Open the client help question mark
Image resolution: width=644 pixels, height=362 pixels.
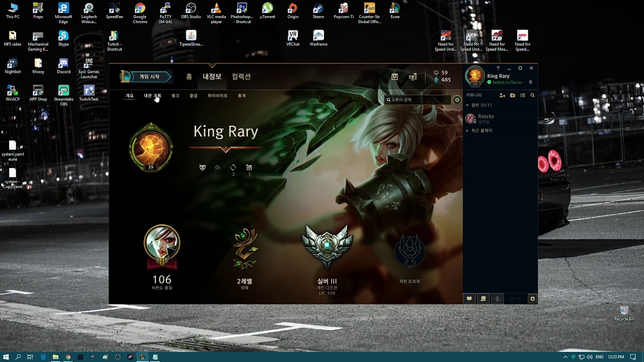pyautogui.click(x=498, y=68)
